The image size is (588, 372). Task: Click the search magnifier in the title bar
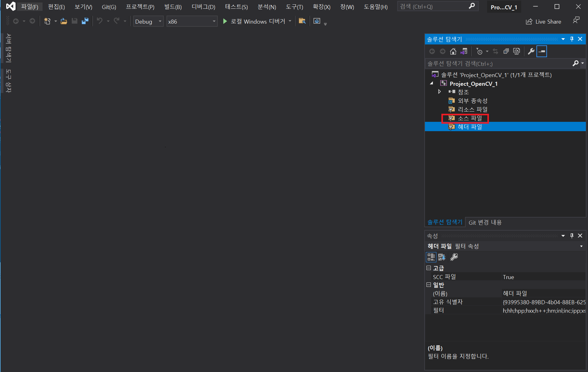pos(472,6)
